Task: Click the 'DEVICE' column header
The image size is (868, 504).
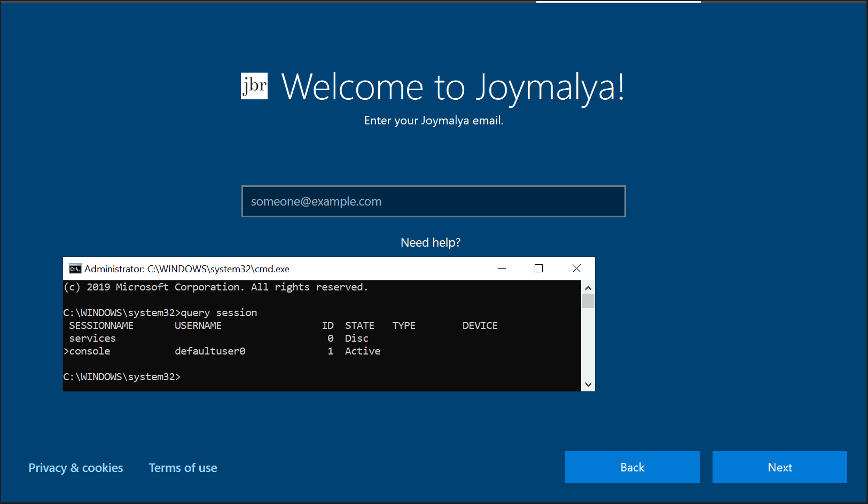Action: click(x=480, y=326)
